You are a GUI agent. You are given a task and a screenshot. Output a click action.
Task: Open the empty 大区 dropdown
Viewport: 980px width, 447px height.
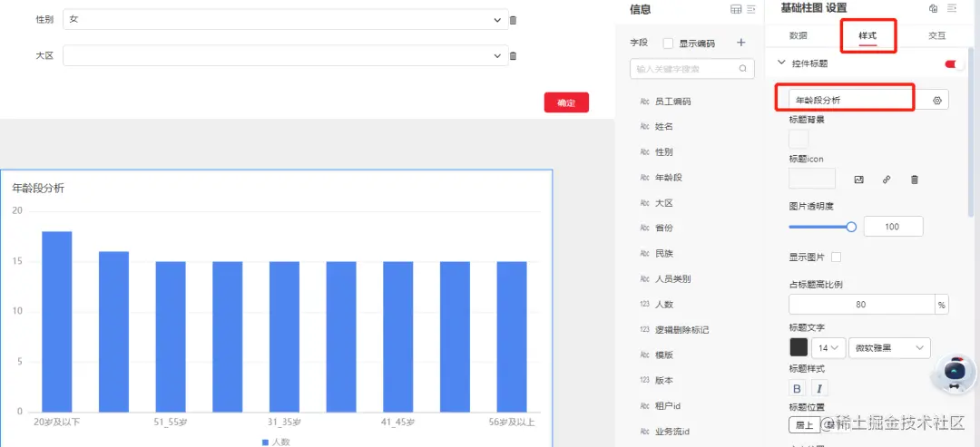[286, 55]
